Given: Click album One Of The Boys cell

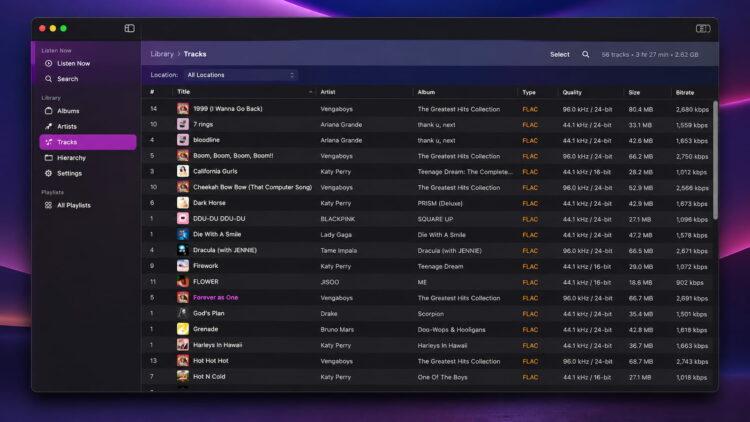Looking at the screenshot, I should click(x=442, y=377).
